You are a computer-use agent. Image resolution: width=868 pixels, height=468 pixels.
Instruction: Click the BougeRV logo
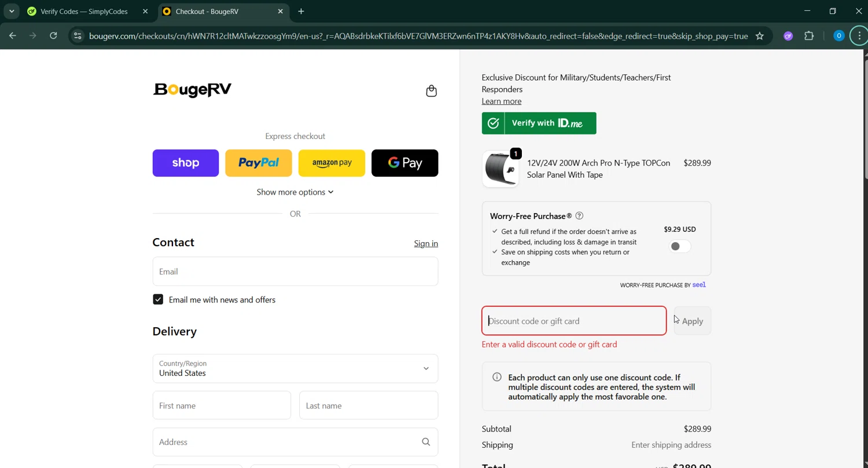click(x=192, y=90)
